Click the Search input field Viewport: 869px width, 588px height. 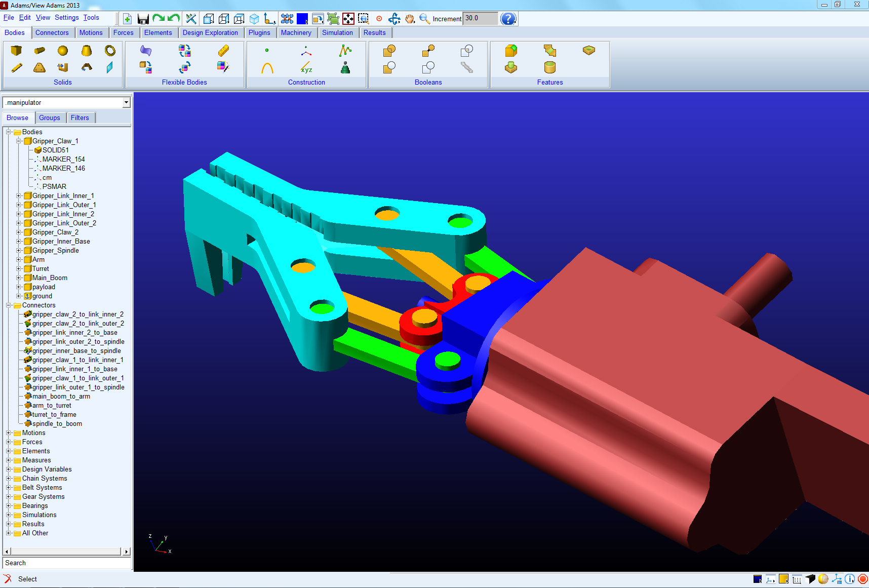pyautogui.click(x=67, y=563)
